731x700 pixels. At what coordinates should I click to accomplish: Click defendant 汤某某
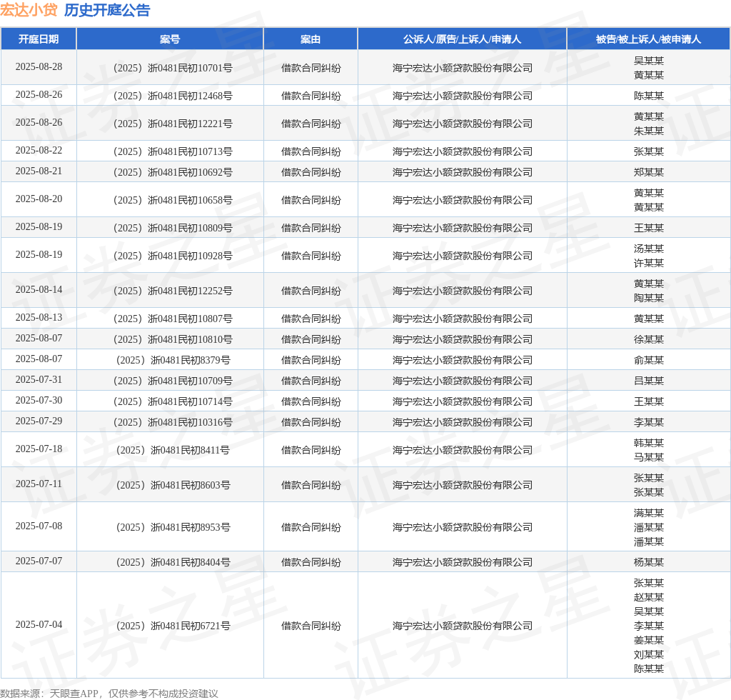click(648, 249)
